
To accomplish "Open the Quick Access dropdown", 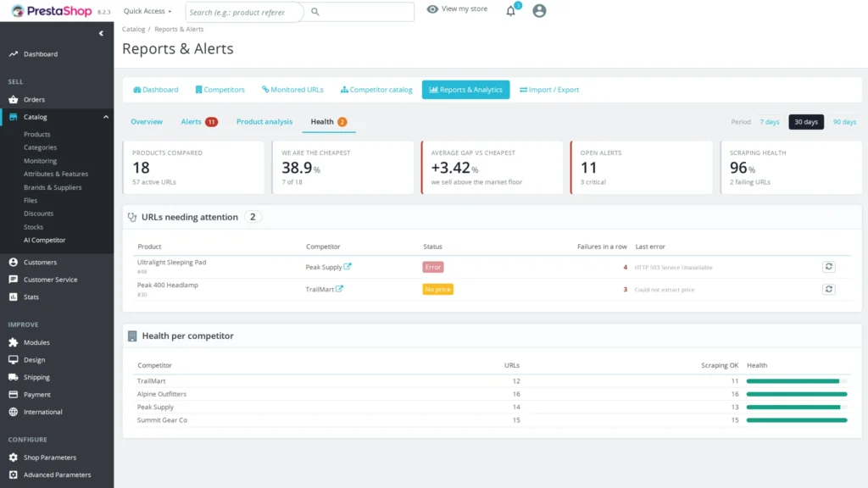I will coord(147,11).
